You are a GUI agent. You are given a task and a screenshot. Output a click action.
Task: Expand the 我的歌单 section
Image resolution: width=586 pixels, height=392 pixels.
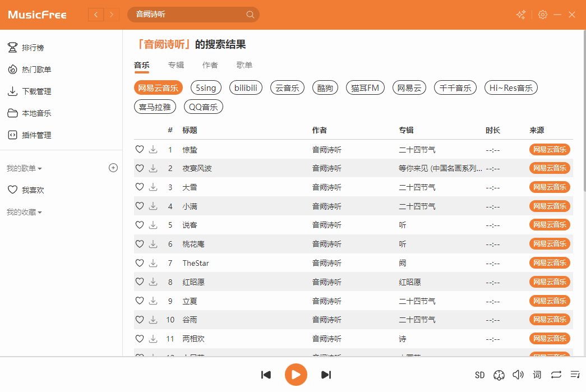[24, 168]
